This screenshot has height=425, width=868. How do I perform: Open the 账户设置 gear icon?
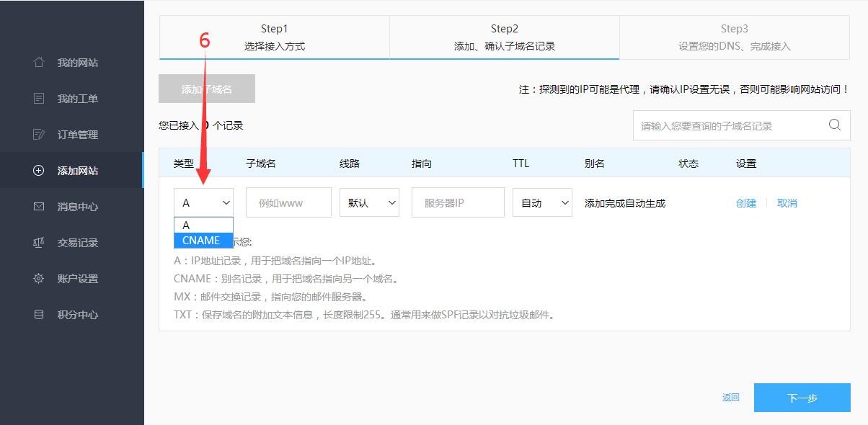click(x=40, y=278)
